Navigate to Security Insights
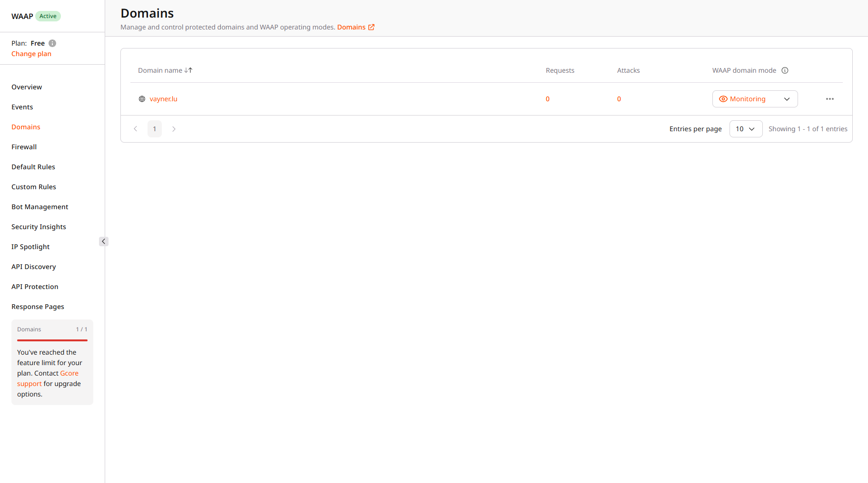Viewport: 868px width, 483px height. pos(39,226)
